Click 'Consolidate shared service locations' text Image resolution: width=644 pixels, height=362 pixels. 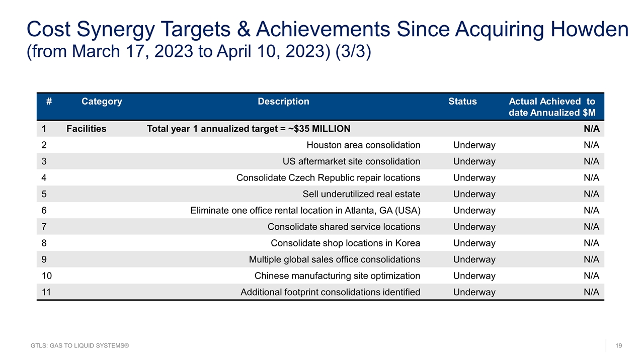344,227
